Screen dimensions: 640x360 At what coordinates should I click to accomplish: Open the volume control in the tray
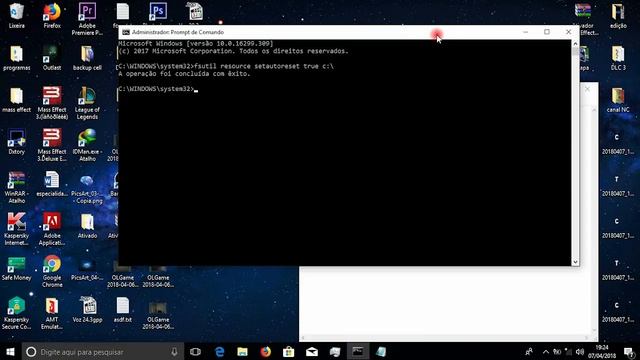580,351
